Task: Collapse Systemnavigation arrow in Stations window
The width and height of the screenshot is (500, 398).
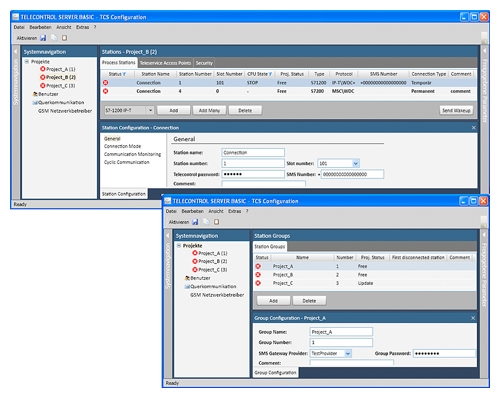Action: pos(15,52)
